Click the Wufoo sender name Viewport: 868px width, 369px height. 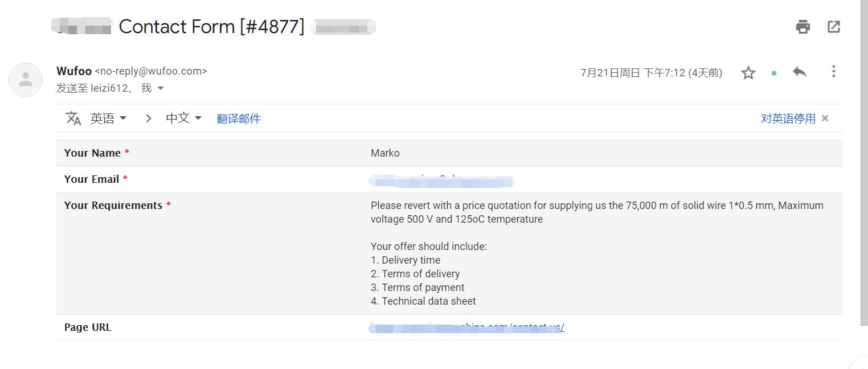pos(74,71)
